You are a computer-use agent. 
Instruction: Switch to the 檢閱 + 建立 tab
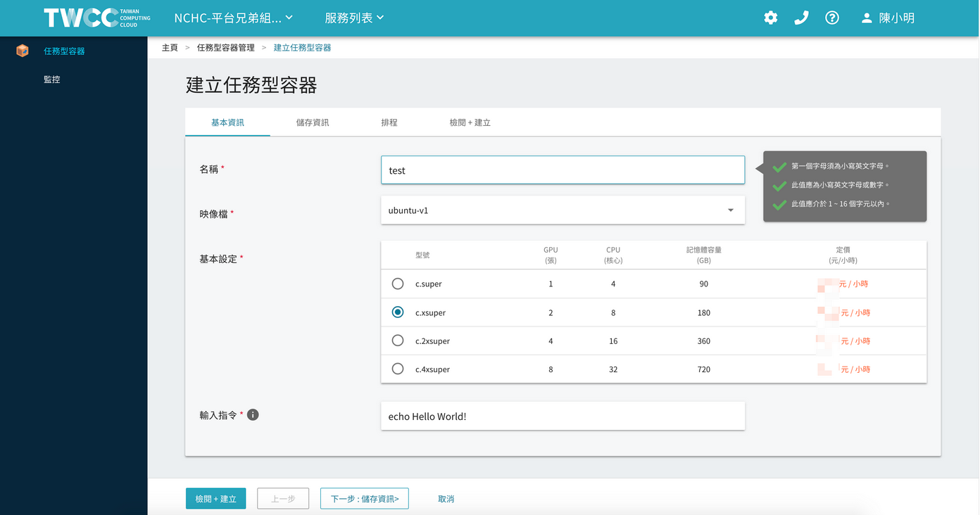click(x=470, y=122)
